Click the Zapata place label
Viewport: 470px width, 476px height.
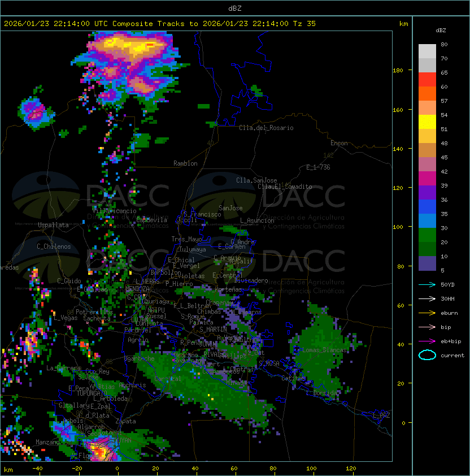pyautogui.click(x=125, y=421)
